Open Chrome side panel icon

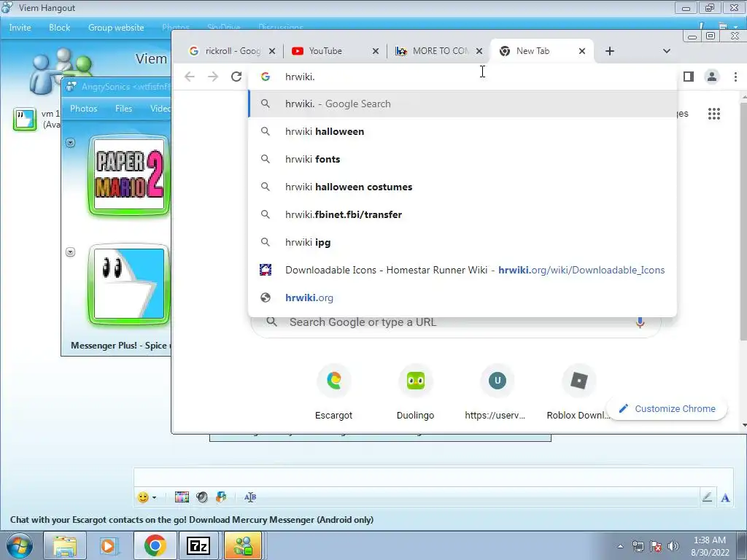(x=689, y=77)
